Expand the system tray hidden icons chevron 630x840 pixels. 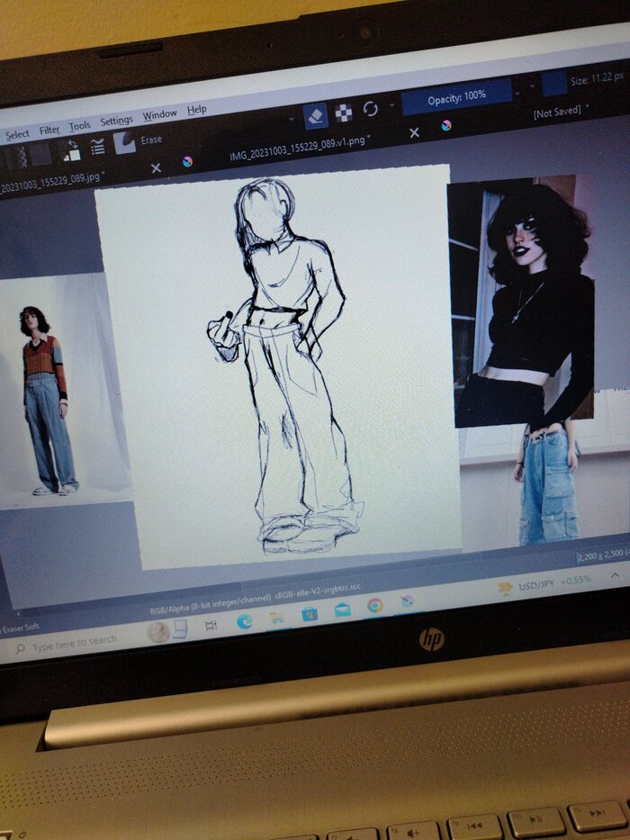615,575
